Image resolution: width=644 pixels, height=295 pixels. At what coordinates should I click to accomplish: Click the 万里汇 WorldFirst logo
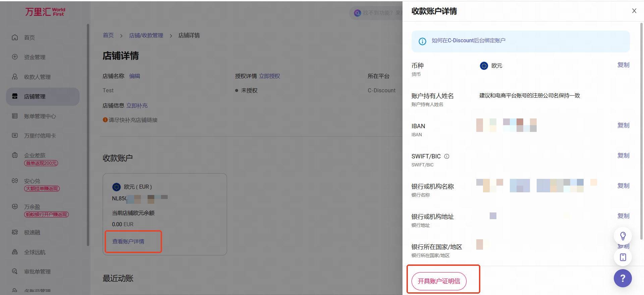pyautogui.click(x=45, y=12)
